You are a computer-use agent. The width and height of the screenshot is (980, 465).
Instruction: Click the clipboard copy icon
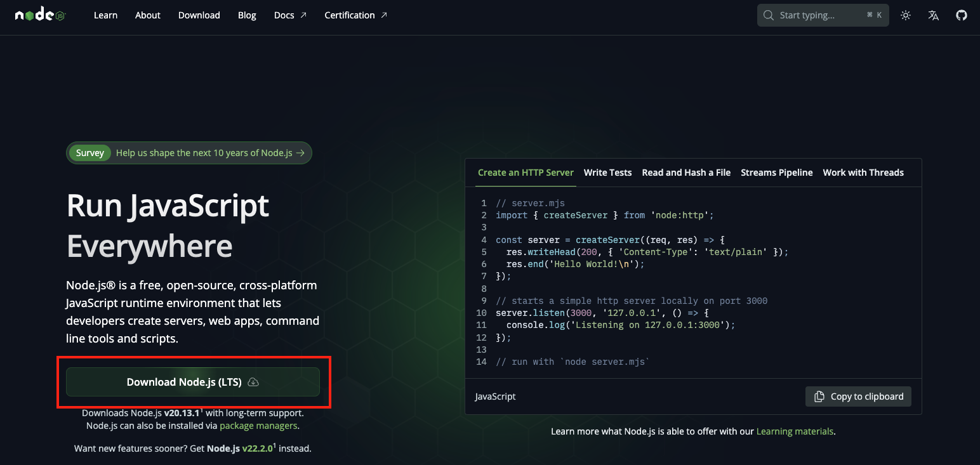point(819,396)
